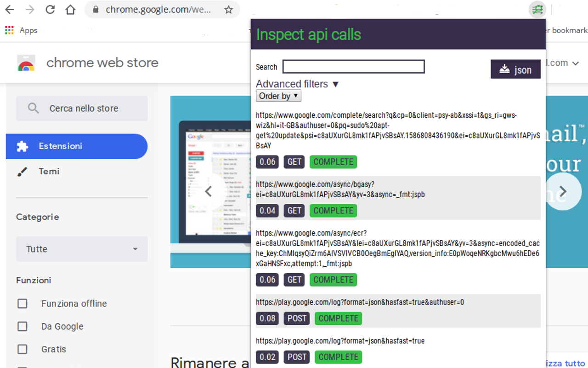This screenshot has height=368, width=588.
Task: Click the POST badge next to 0.08
Action: pos(297,318)
